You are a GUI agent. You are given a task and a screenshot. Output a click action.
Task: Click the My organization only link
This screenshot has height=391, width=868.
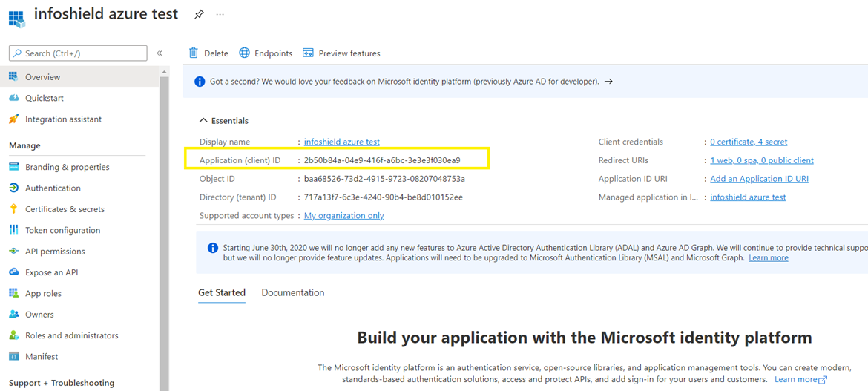point(343,215)
